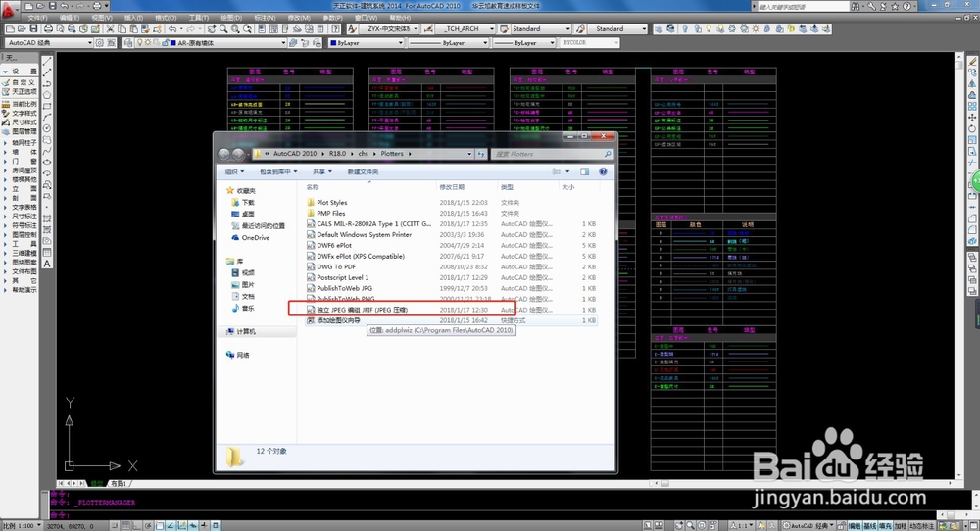Viewport: 980px width, 531px height.
Task: Open ByLayer color dropdown
Action: pos(367,43)
